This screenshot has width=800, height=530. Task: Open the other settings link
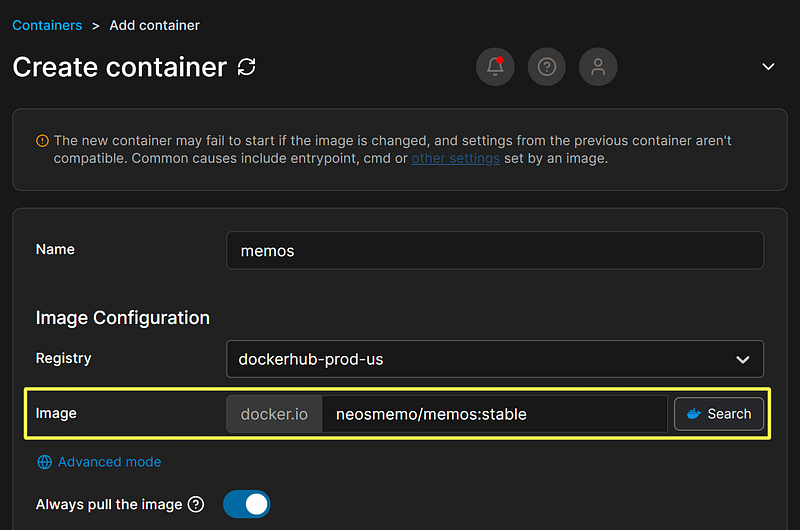(x=456, y=159)
